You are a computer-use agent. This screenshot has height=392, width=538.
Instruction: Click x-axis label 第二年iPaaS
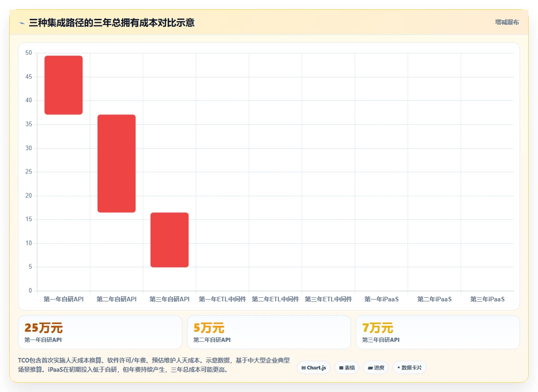[434, 299]
